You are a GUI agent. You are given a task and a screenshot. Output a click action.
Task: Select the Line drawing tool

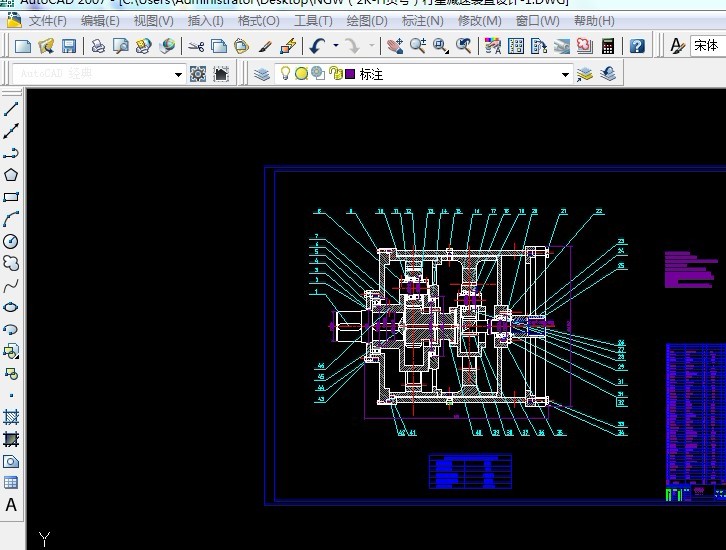click(11, 108)
